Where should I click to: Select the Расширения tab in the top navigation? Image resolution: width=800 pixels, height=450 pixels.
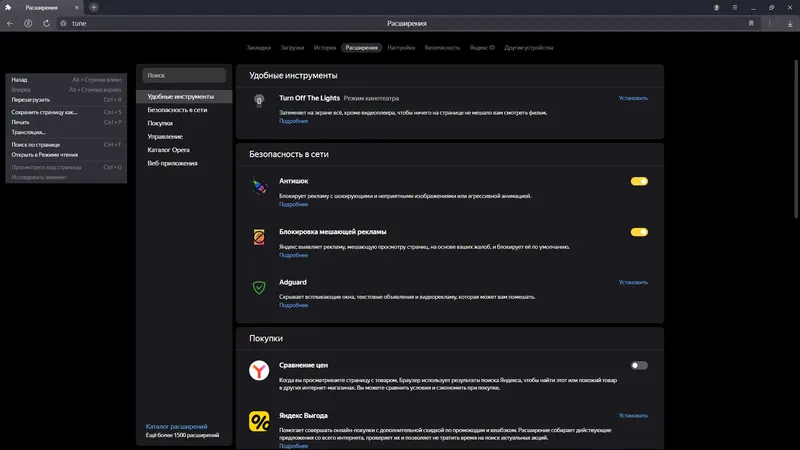point(362,48)
